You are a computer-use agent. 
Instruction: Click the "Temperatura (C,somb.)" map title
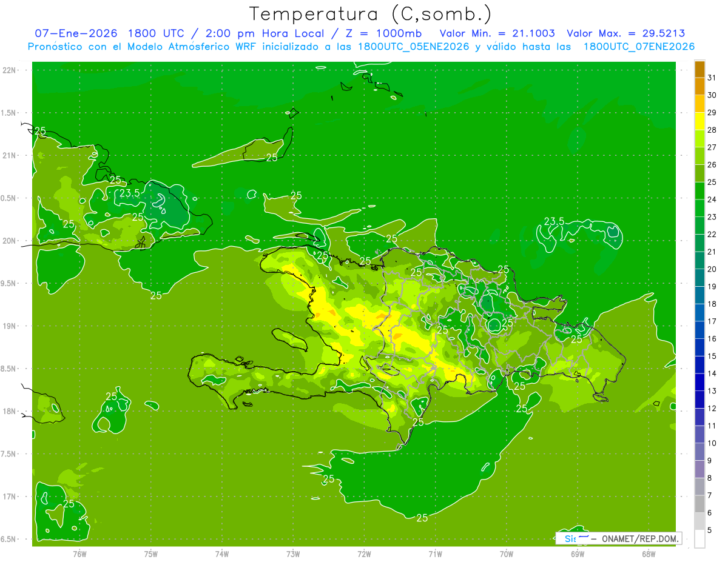pos(371,15)
